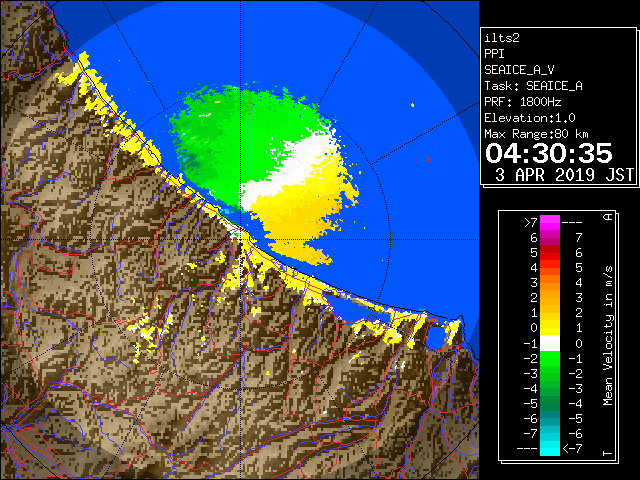This screenshot has height=480, width=640.
Task: Pick the red band on velocity scale
Action: 550,253
